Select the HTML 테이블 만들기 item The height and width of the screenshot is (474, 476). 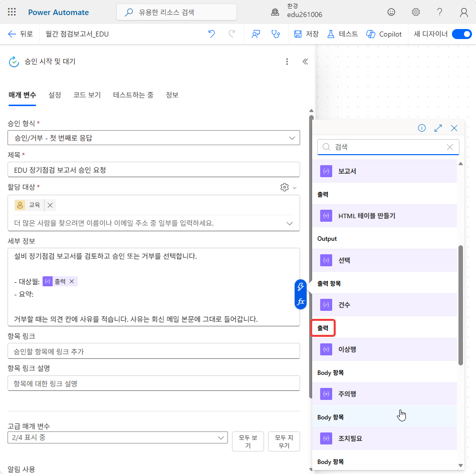[385, 216]
